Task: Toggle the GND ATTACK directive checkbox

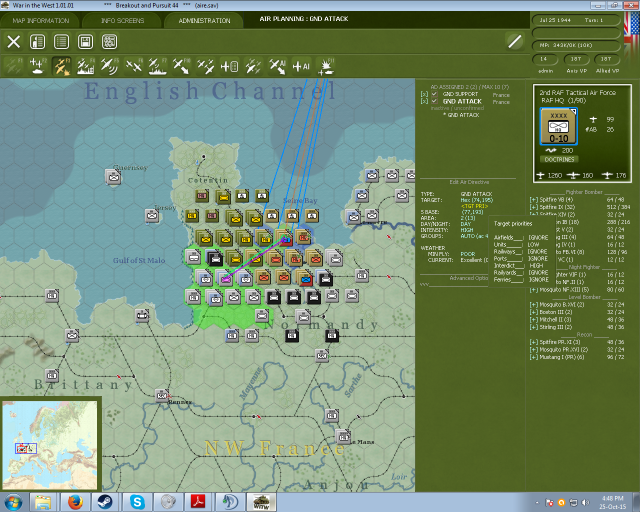Action: 434,101
